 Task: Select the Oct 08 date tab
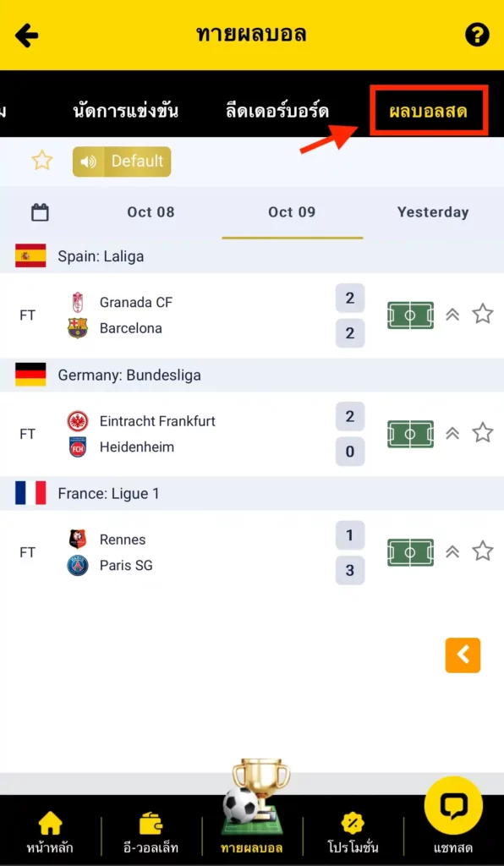[x=151, y=212]
